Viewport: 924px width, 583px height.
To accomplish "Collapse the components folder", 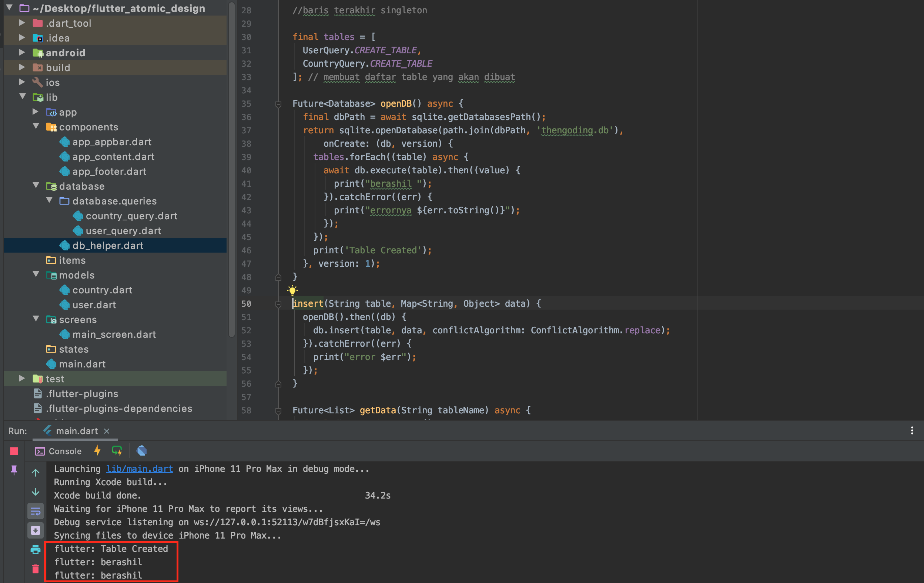I will 36,127.
